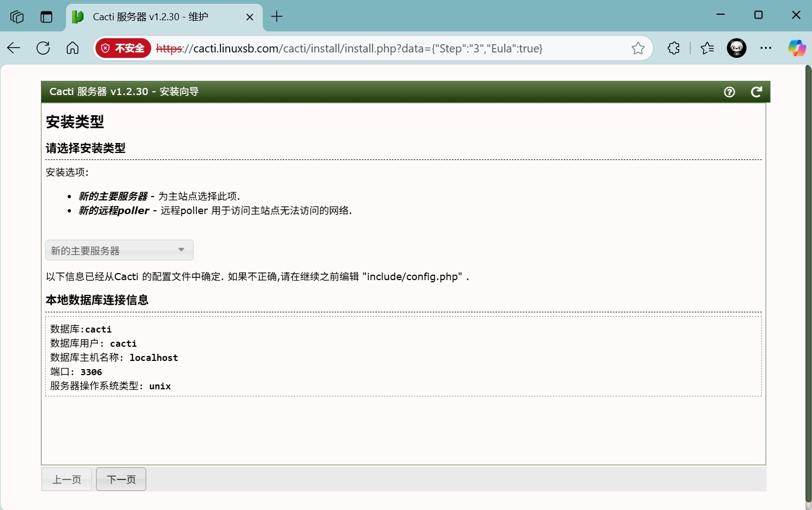Go back using browser back arrow
Screen dimensions: 812x510
14,48
